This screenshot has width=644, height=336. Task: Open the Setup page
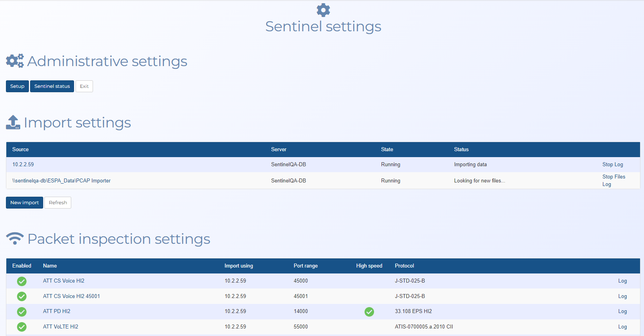tap(17, 86)
